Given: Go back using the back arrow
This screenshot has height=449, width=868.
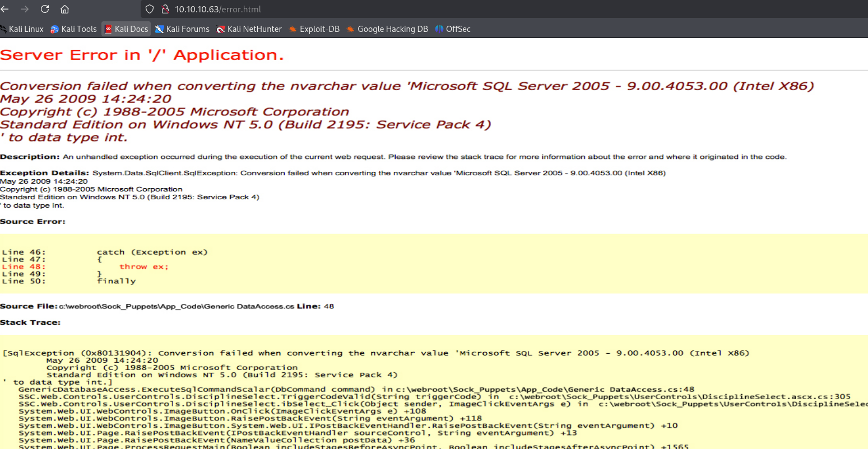Looking at the screenshot, I should [x=5, y=9].
